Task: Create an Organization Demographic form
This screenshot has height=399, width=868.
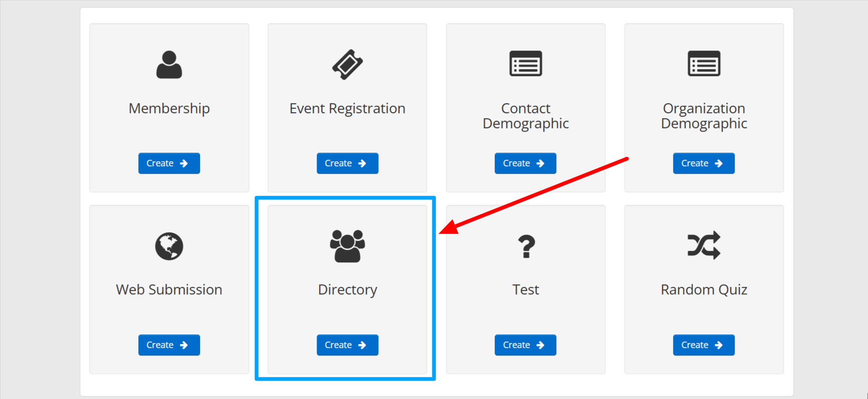Action: 704,163
